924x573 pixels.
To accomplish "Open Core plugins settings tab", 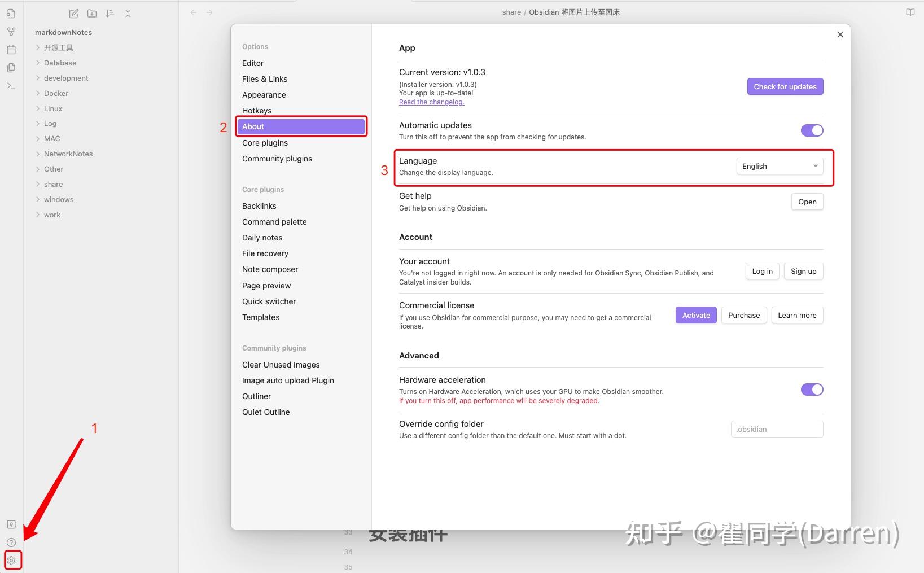I will coord(301,143).
